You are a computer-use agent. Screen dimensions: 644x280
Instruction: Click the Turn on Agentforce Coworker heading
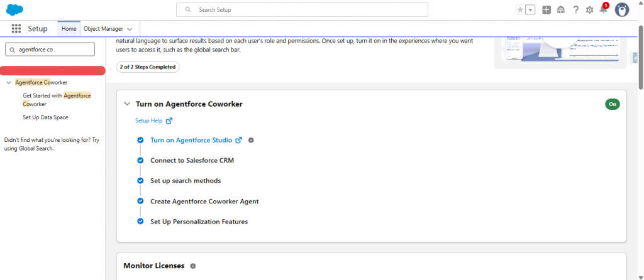click(189, 104)
